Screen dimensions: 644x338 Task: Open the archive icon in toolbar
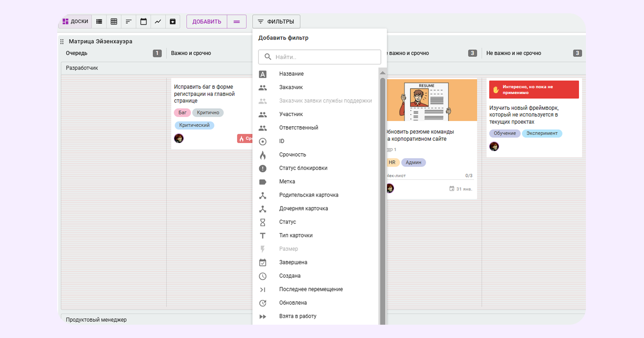tap(173, 22)
